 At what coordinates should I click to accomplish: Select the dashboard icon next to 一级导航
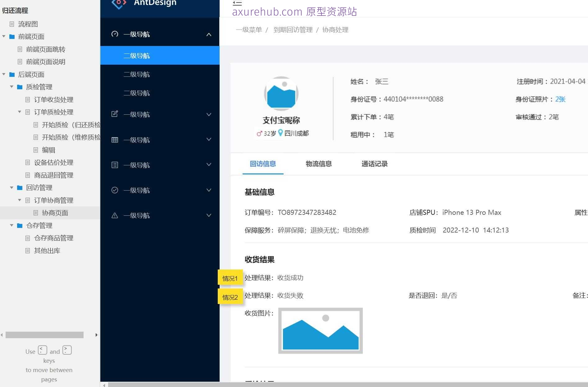115,34
